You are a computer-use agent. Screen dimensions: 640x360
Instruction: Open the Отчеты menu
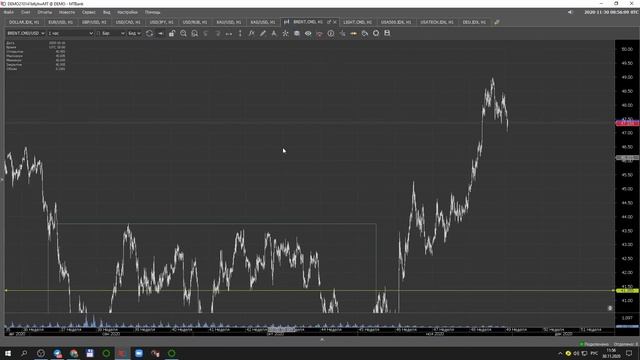[44, 12]
